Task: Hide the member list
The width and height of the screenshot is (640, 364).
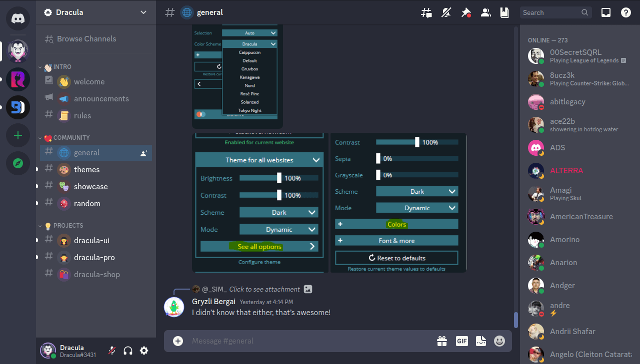Action: coord(485,12)
